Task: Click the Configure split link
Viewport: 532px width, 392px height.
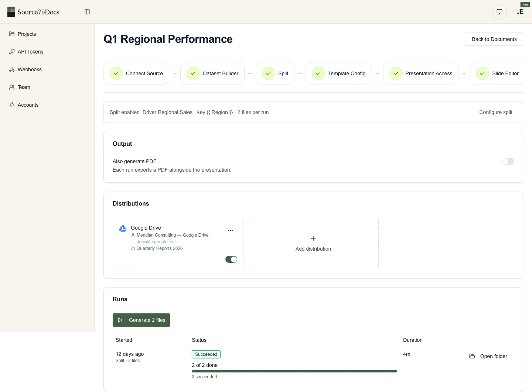Action: [x=496, y=112]
